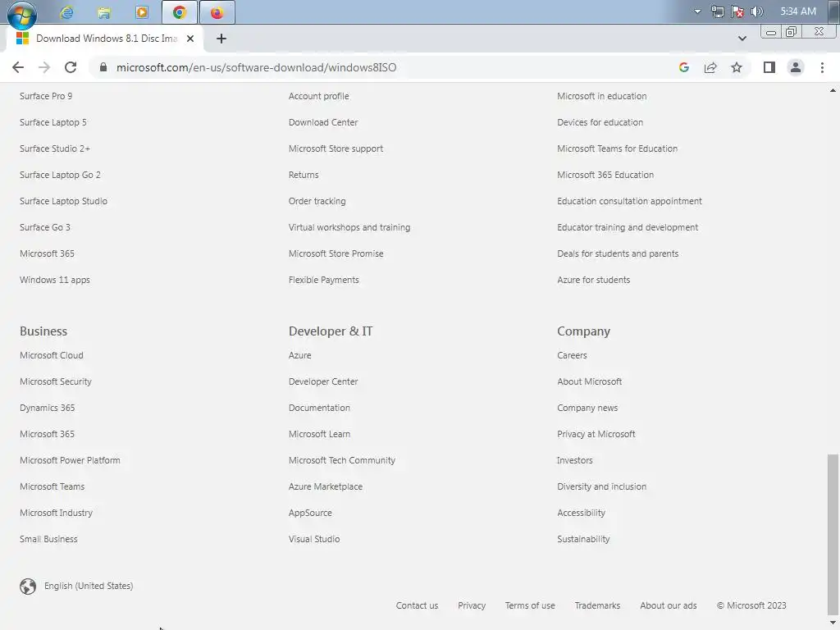The height and width of the screenshot is (630, 840).
Task: Open Chrome's three-dot menu
Action: tap(822, 67)
